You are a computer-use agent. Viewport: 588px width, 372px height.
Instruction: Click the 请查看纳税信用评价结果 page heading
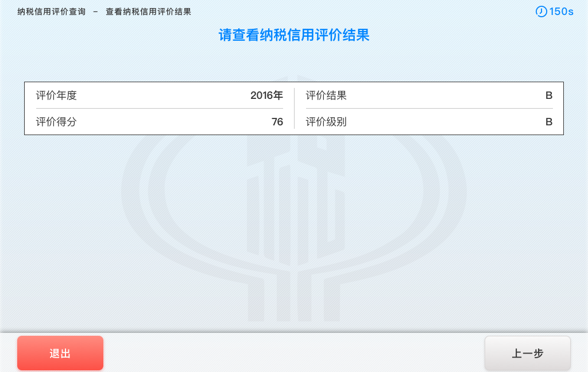pyautogui.click(x=293, y=35)
